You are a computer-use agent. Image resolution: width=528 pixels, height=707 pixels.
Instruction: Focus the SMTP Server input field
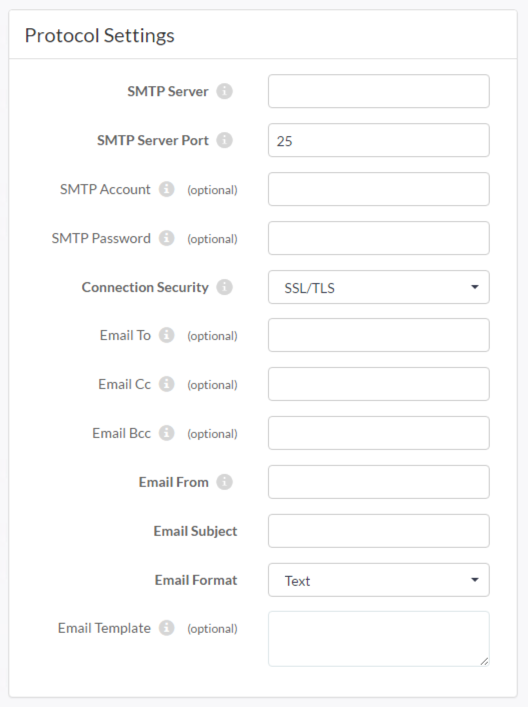click(379, 91)
